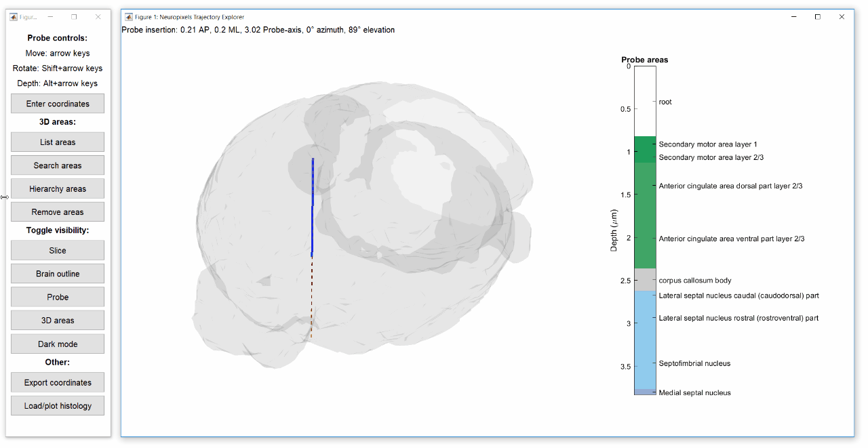This screenshot has height=448, width=868.
Task: Open the Enter coordinates dialog
Action: [57, 103]
